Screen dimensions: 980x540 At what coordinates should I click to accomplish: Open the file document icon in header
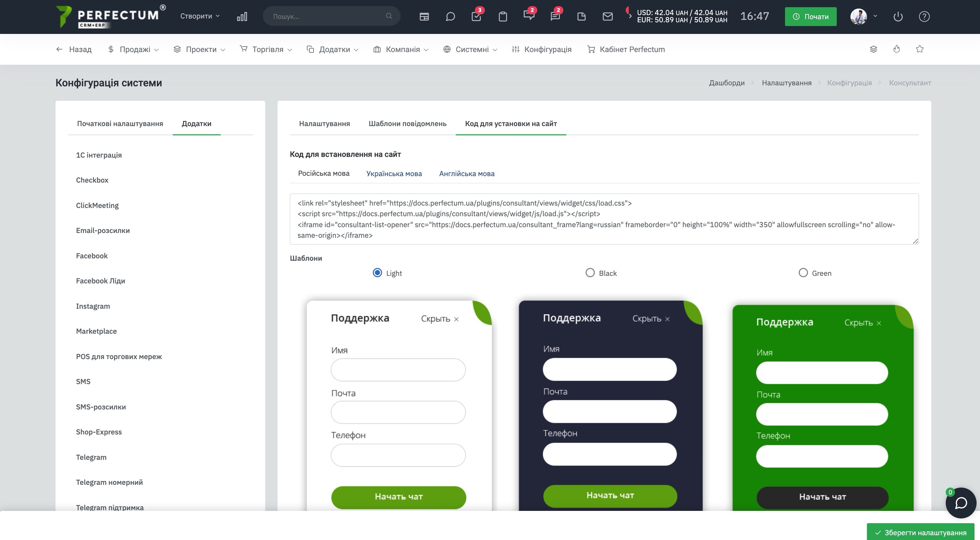click(x=582, y=16)
